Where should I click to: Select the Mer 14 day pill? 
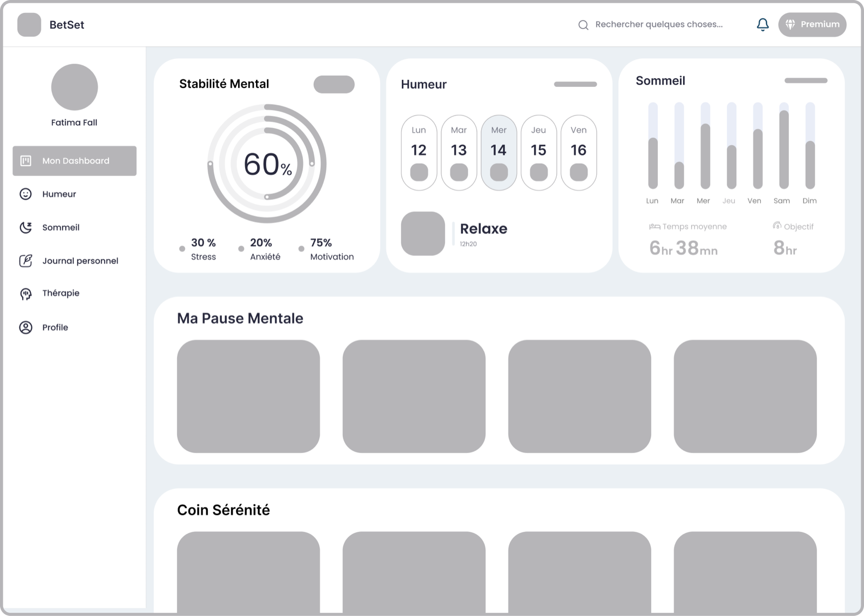499,153
